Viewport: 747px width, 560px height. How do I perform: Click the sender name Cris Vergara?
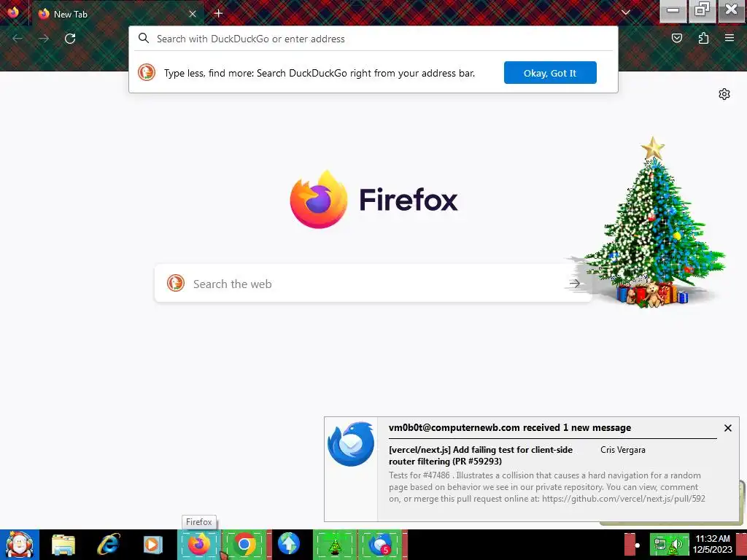623,450
